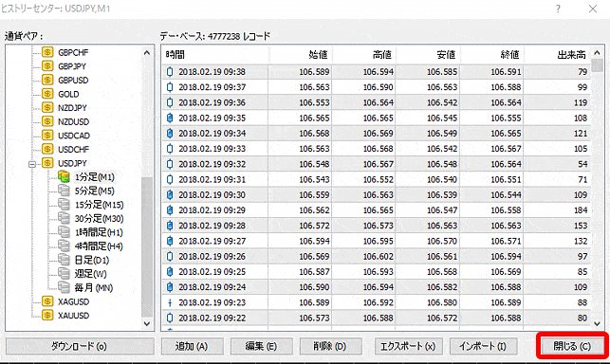Click the GOLD symbol icon
Viewport: 610px width, 364px height.
[x=47, y=94]
